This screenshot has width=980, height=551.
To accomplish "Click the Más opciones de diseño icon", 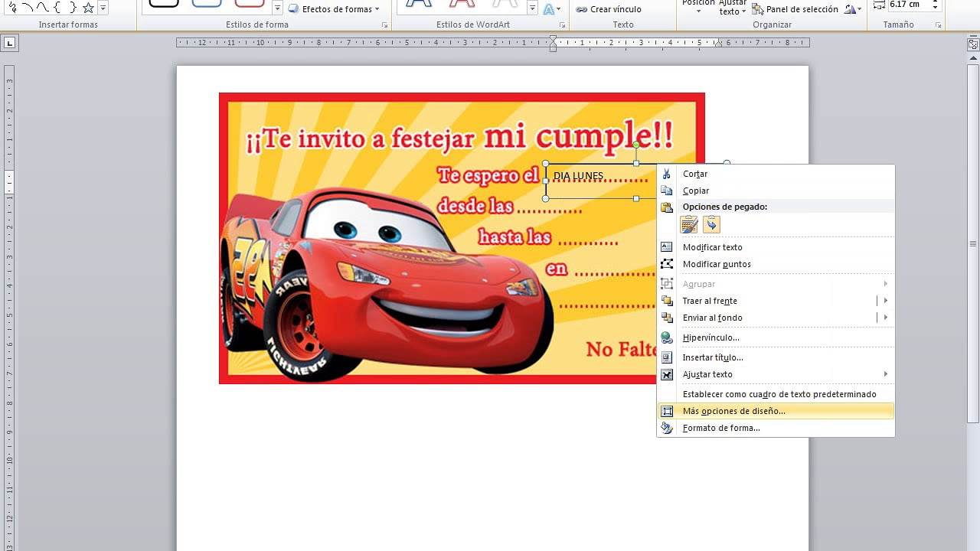I will [667, 411].
